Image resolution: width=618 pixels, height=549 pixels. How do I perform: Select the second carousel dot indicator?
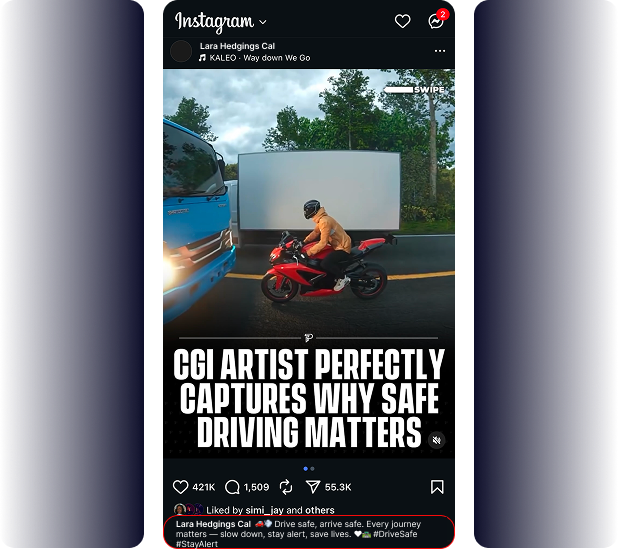(x=312, y=469)
